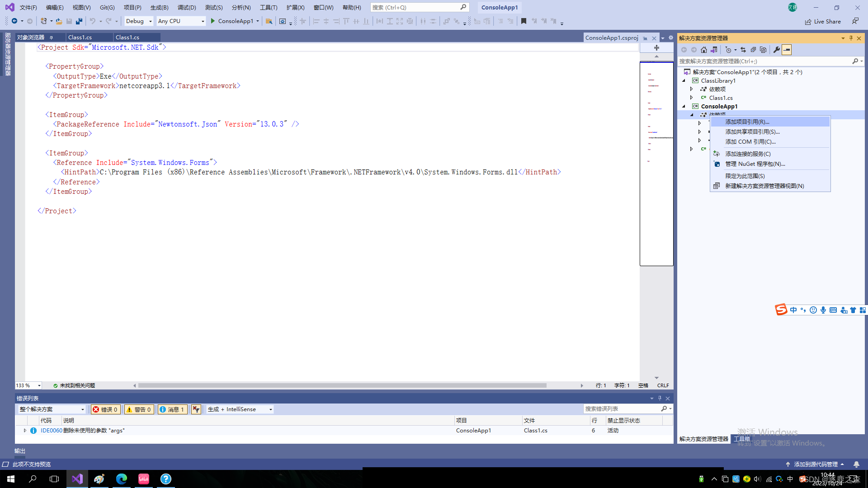The image size is (868, 488).
Task: Open the 调试(D) menu
Action: pyautogui.click(x=187, y=8)
